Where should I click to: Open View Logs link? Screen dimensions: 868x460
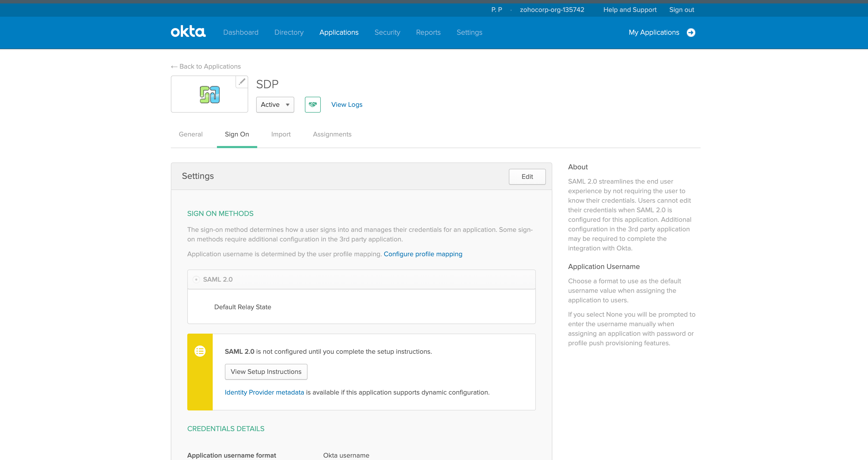click(346, 104)
